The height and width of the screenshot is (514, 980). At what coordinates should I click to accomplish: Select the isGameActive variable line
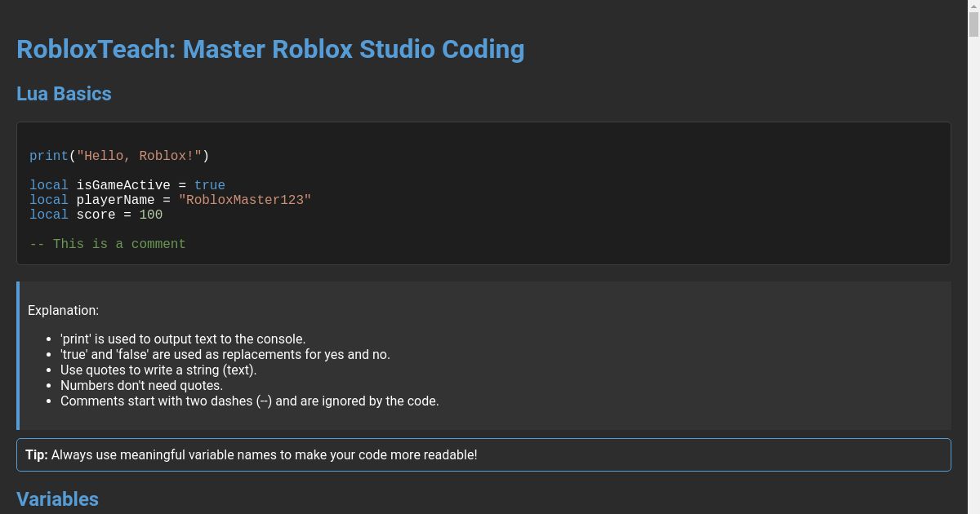point(127,185)
